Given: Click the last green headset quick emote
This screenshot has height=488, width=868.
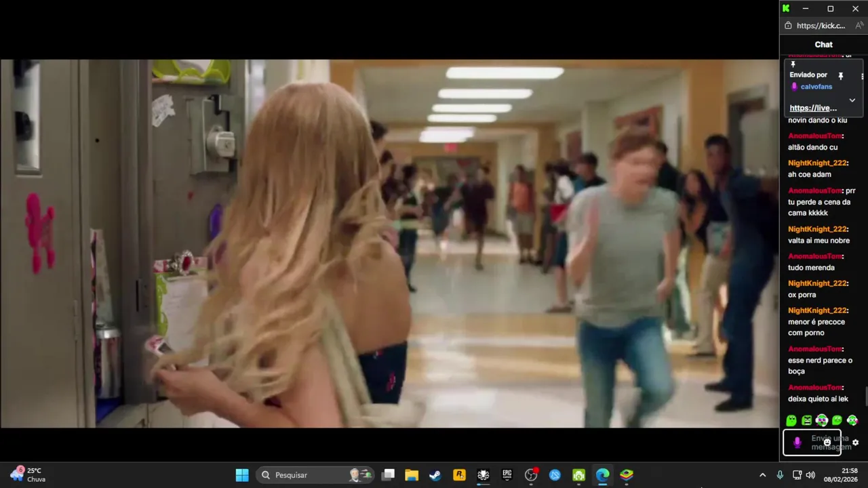Looking at the screenshot, I should click(852, 421).
